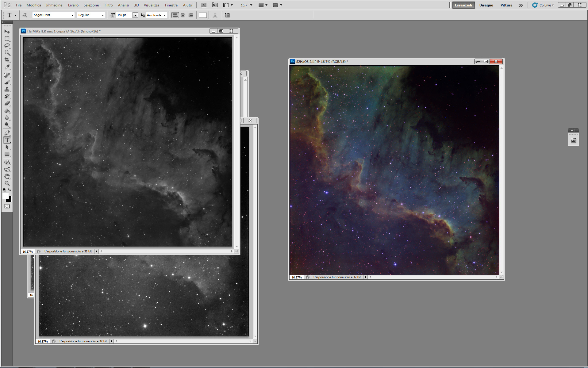Switch to Pittura workspace
588x368 pixels.
[506, 5]
